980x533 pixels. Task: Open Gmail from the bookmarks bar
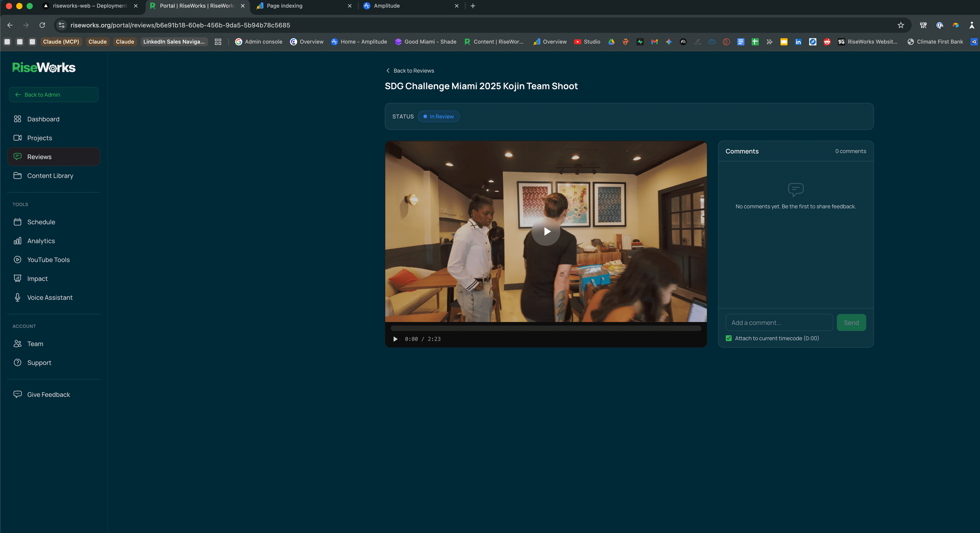[x=654, y=42]
